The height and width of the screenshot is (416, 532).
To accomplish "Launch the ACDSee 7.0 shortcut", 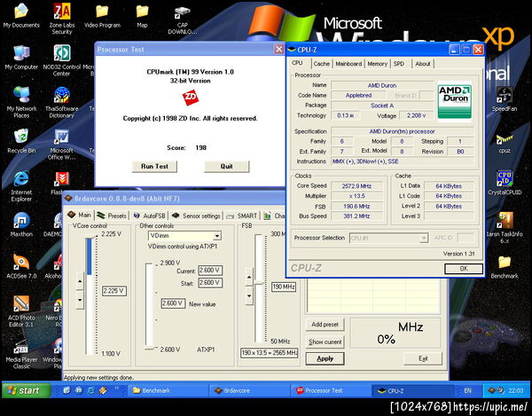I will [x=21, y=266].
